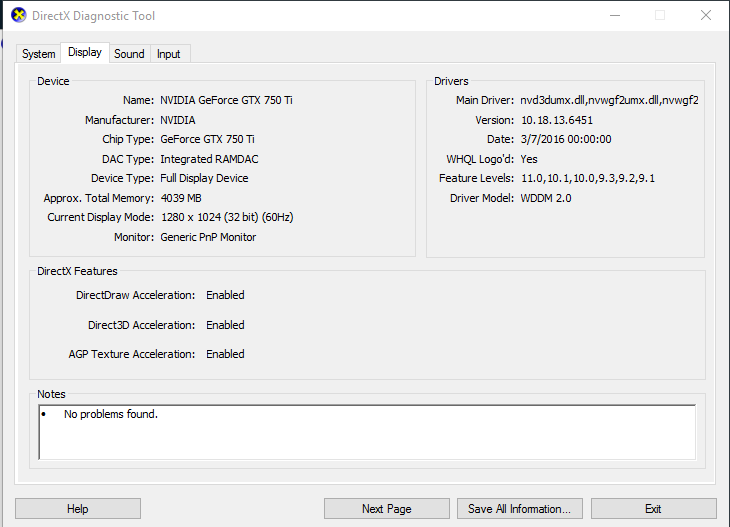Click the 'DirectX Features' group heading
This screenshot has width=730, height=527.
pos(77,271)
